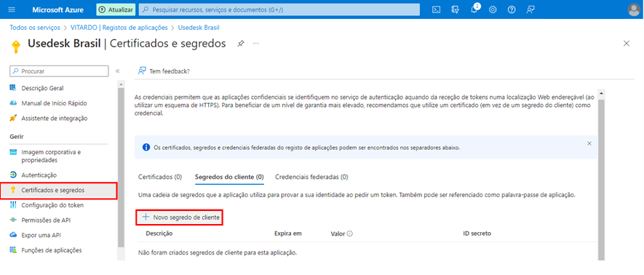Open the more options ellipsis by the title
This screenshot has height=275, width=644.
[x=256, y=43]
